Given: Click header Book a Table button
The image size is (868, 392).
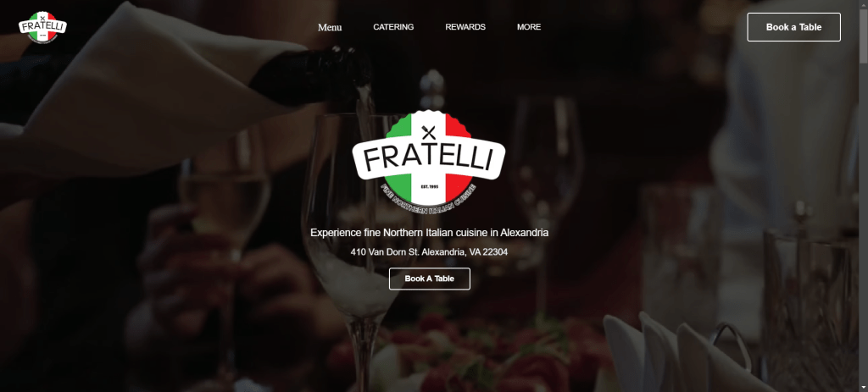Looking at the screenshot, I should pyautogui.click(x=793, y=27).
